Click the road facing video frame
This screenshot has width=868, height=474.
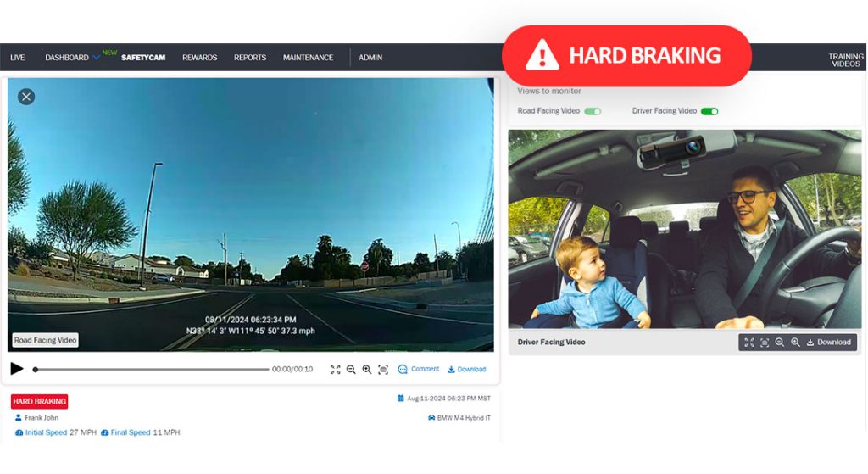(250, 215)
